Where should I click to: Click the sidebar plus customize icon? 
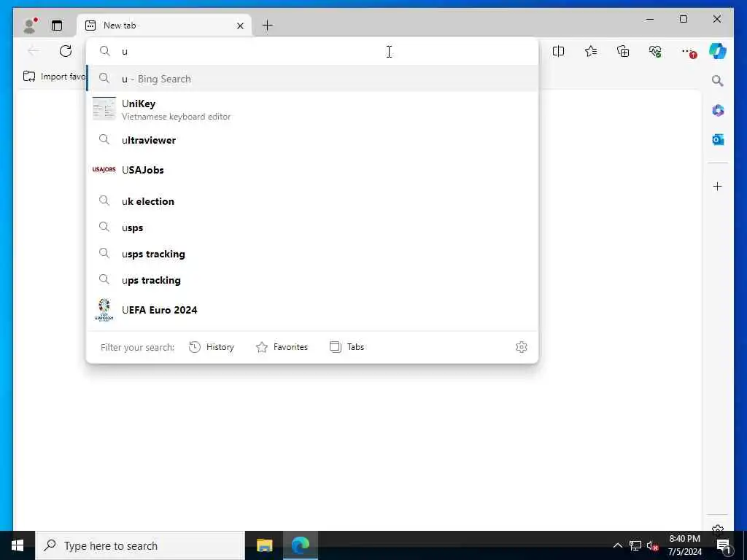point(718,186)
